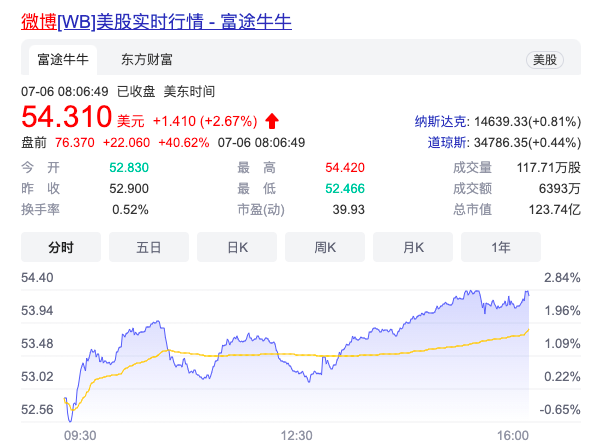
Task: Show the 月K monthly chart
Action: (413, 247)
